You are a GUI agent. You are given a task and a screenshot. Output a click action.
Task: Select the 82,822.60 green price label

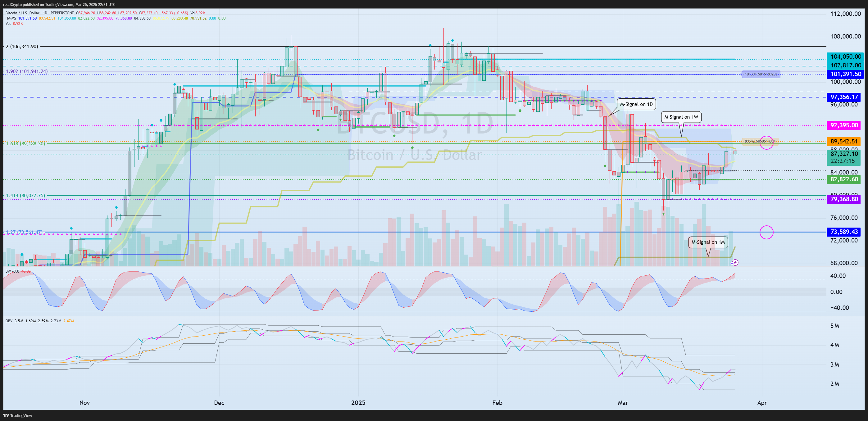(844, 179)
